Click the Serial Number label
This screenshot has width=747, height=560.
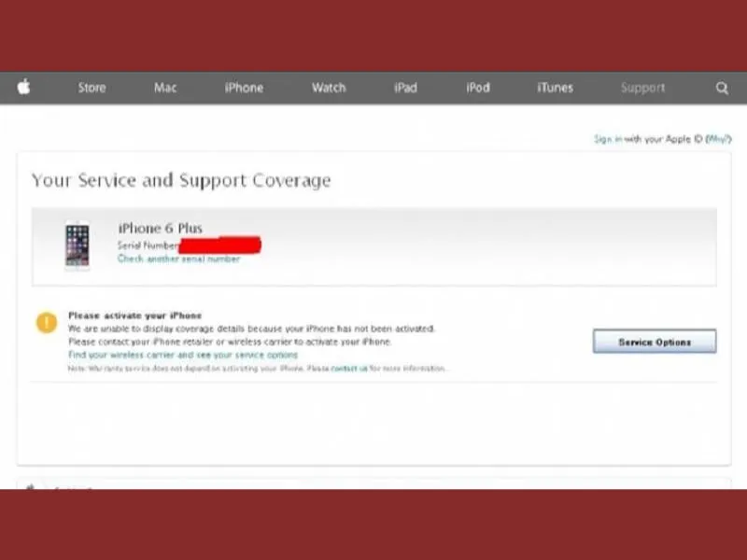tap(148, 245)
